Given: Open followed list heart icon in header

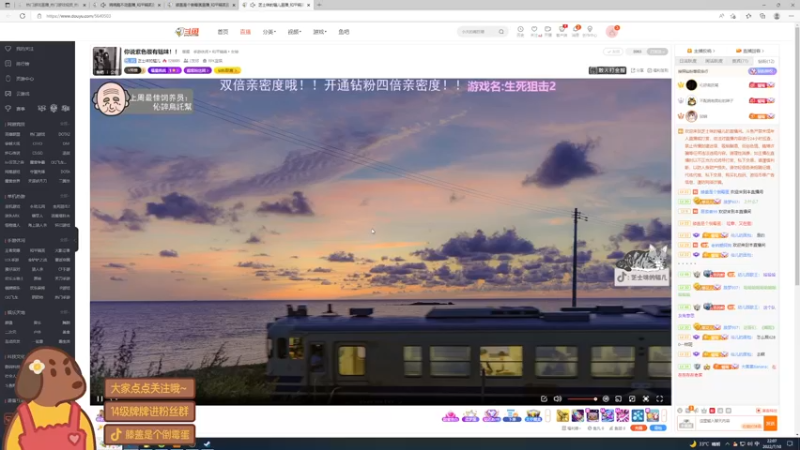Looking at the screenshot, I should (534, 31).
